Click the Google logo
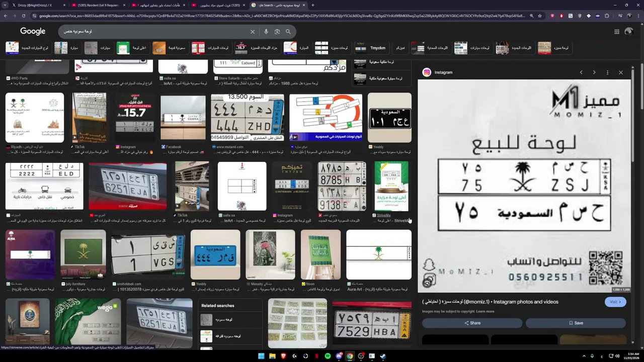 33,31
